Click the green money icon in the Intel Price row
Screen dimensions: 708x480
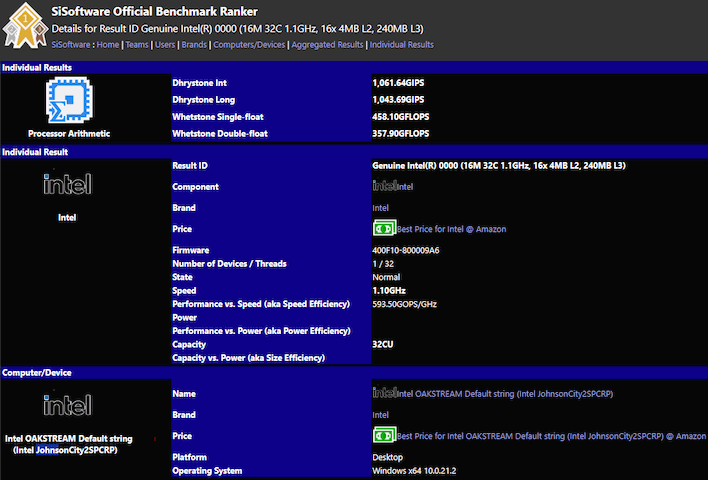pyautogui.click(x=384, y=228)
